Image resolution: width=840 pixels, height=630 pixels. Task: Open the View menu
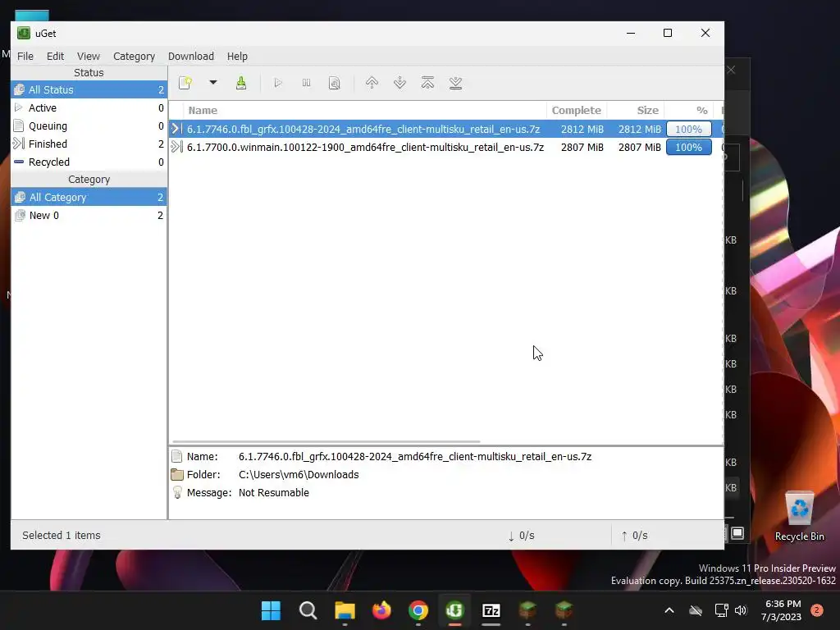pyautogui.click(x=89, y=57)
